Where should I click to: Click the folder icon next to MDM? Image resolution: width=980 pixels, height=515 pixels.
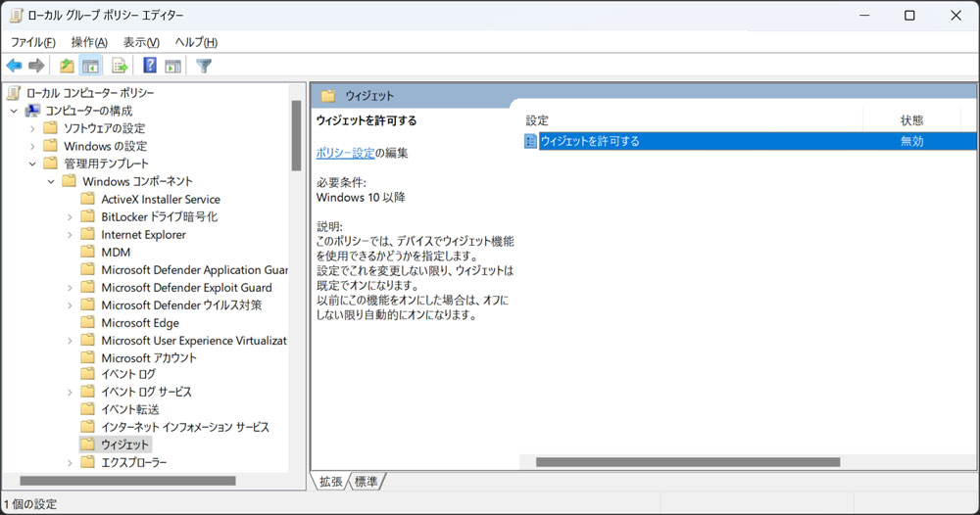click(x=88, y=253)
